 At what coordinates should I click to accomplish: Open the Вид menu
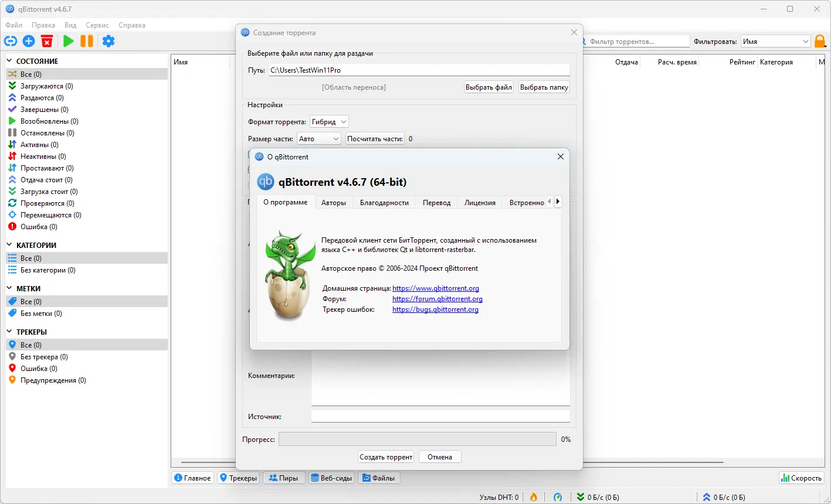click(70, 25)
